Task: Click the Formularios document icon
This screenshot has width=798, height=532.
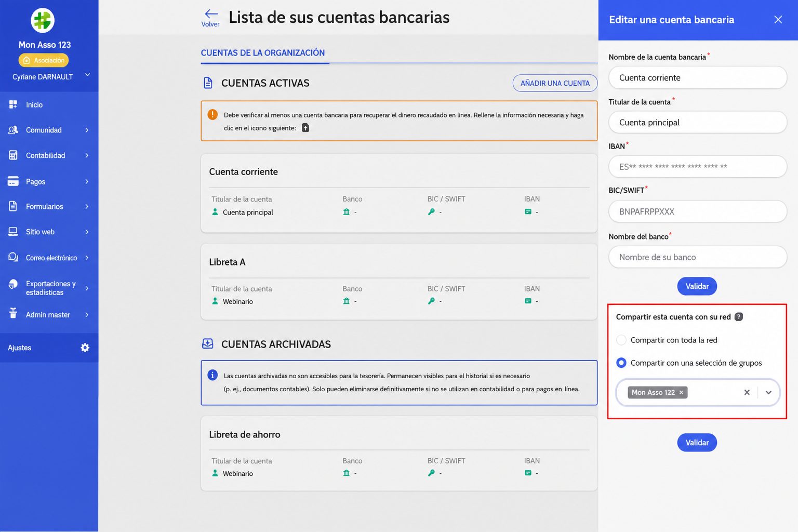Action: (x=13, y=206)
